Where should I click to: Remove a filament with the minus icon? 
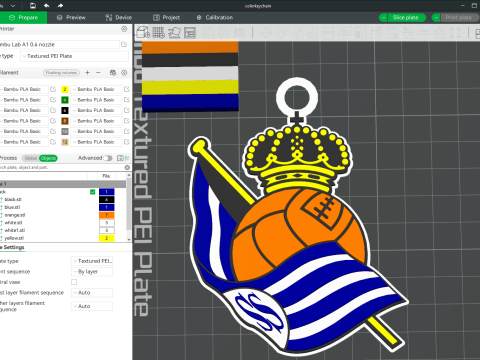point(98,73)
